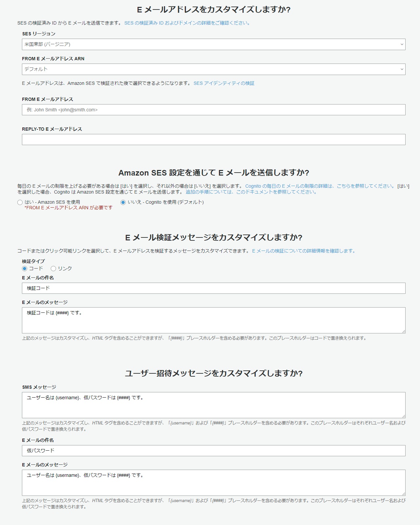The width and height of the screenshot is (420, 525).
Task: Click the '検証コードは {####} です。' message textarea
Action: 213,320
